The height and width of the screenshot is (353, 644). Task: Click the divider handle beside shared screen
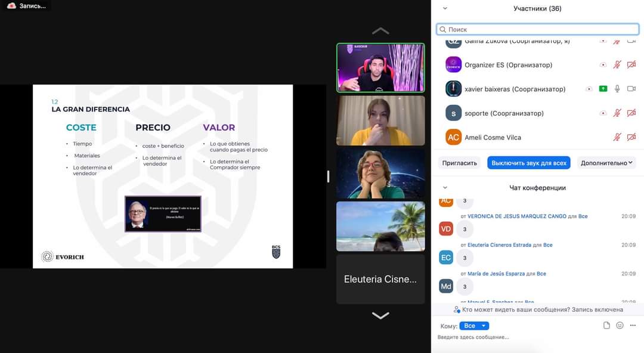[x=328, y=176]
